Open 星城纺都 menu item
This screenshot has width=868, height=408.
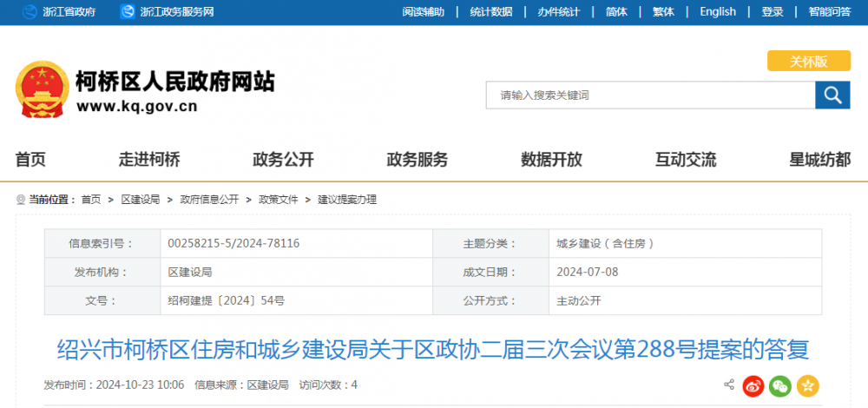pos(820,160)
